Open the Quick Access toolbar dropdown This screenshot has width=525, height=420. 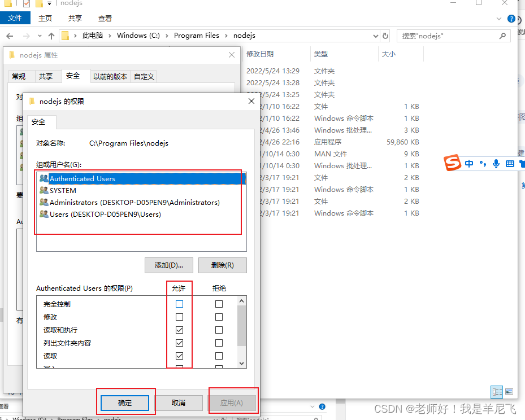48,4
